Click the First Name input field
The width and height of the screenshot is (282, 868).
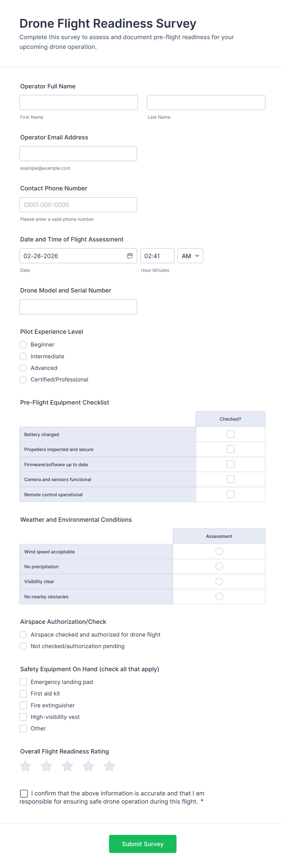[x=79, y=102]
